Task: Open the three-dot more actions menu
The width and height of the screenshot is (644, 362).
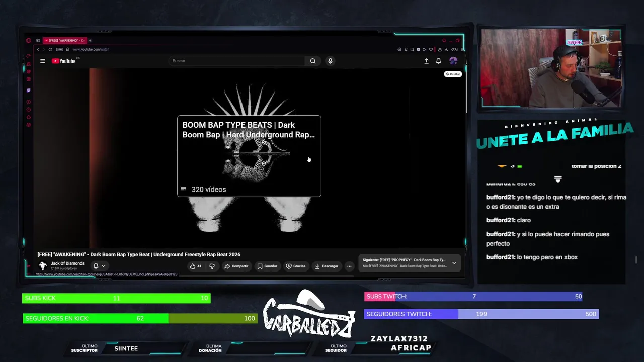Action: [x=349, y=266]
